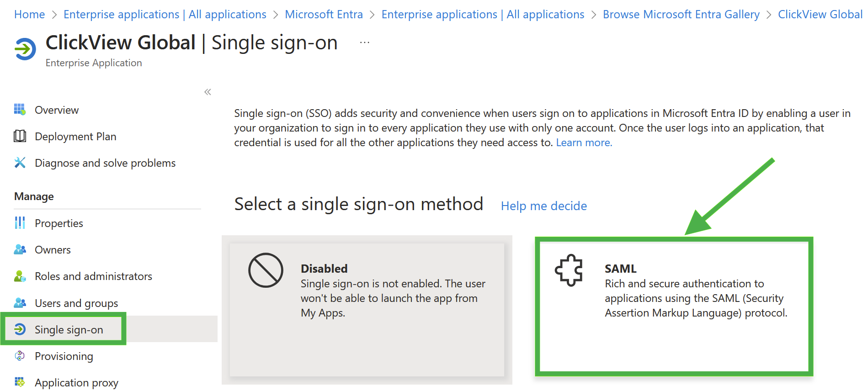Click the Learn more link
The height and width of the screenshot is (391, 868).
(x=584, y=143)
